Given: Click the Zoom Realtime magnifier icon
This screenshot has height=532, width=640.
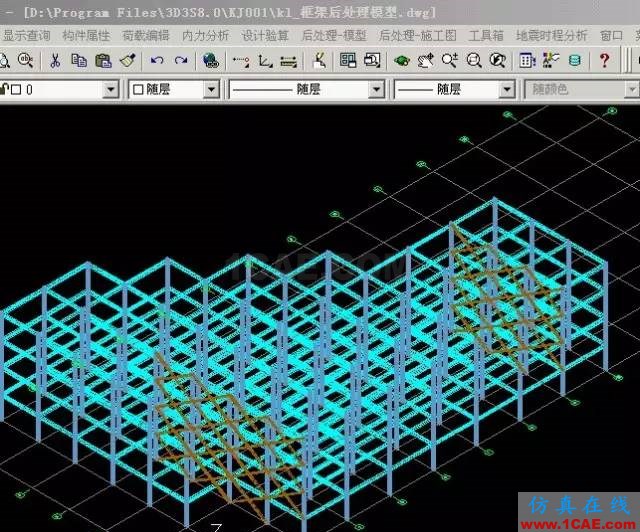Looking at the screenshot, I should tap(450, 60).
